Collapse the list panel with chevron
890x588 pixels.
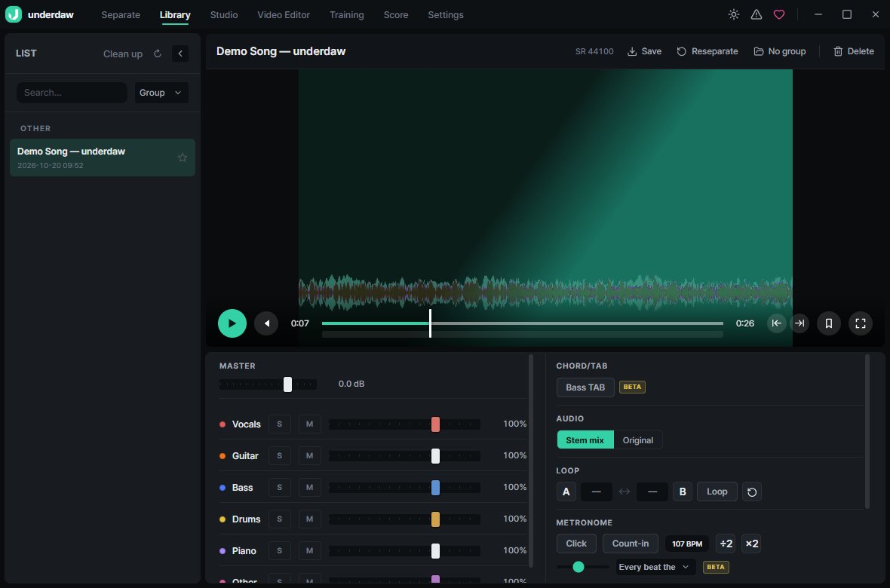click(180, 54)
